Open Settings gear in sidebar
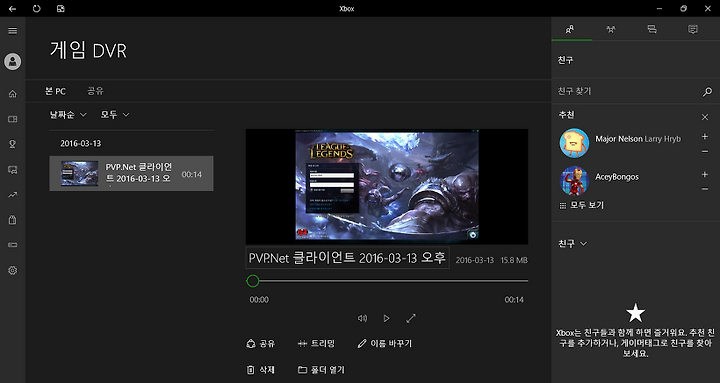 (x=13, y=270)
